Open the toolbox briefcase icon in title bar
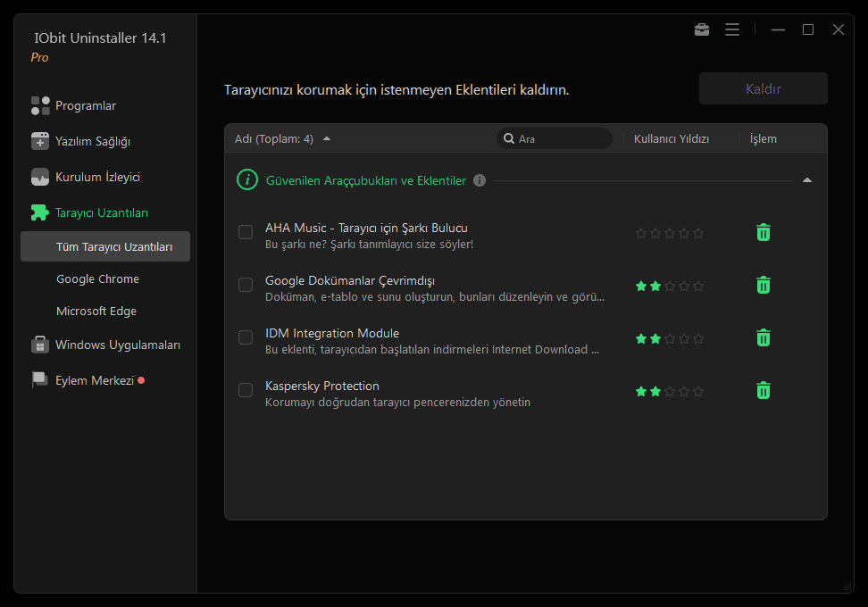 click(x=702, y=29)
